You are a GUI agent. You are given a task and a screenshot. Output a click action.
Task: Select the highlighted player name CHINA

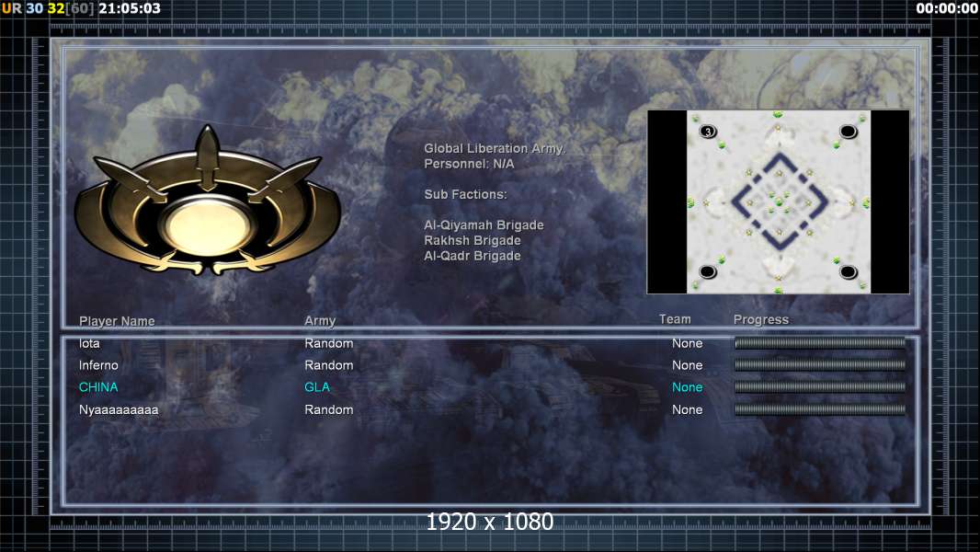point(98,387)
